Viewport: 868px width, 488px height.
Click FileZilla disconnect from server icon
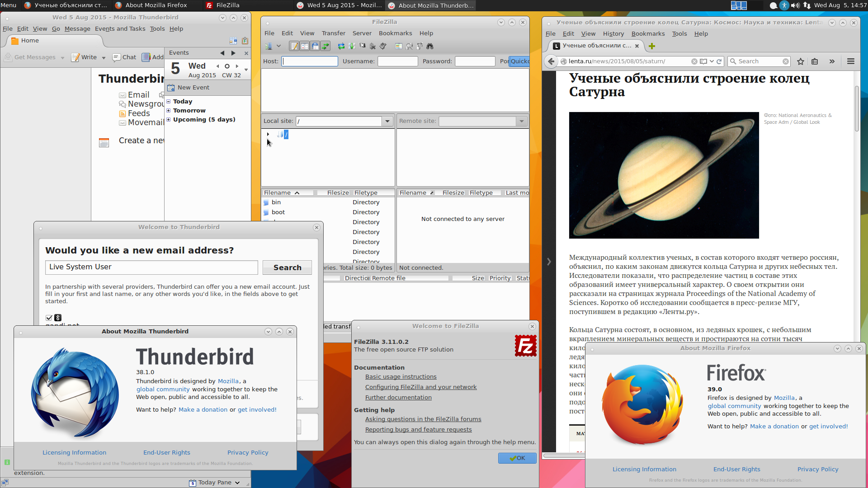click(x=373, y=46)
